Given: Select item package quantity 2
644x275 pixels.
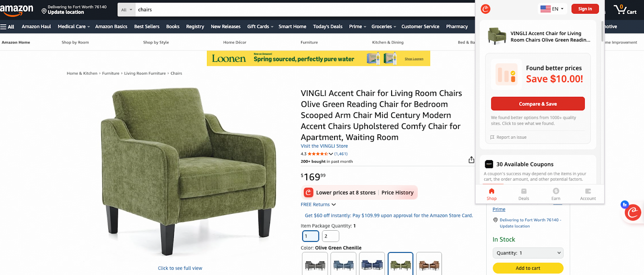Looking at the screenshot, I should coord(330,236).
